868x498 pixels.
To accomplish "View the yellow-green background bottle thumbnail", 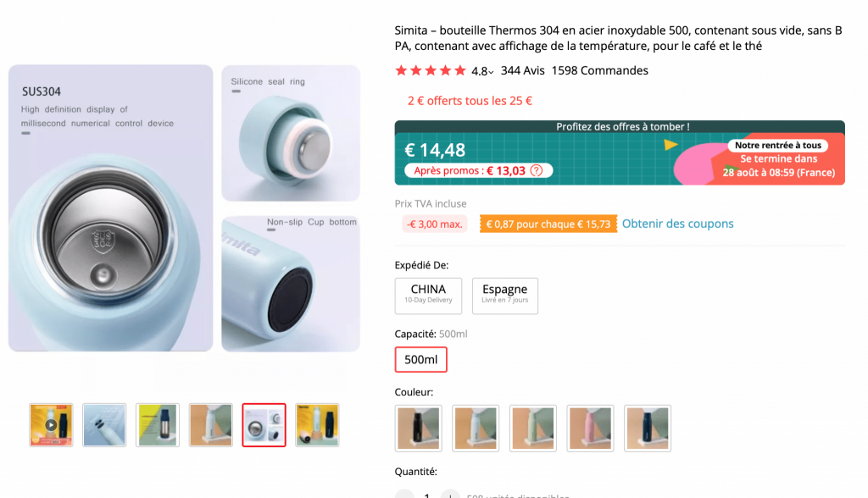I will pyautogui.click(x=158, y=424).
